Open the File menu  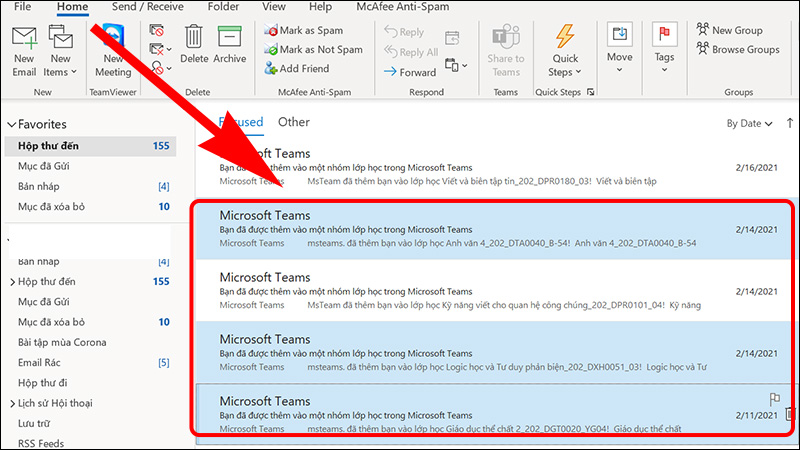tap(22, 7)
